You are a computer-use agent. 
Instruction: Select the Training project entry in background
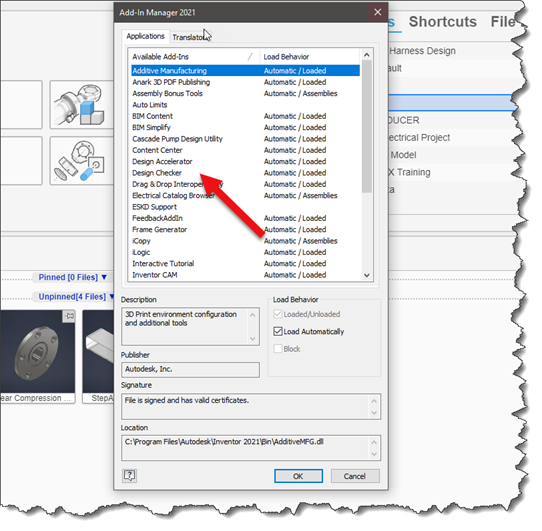click(451, 172)
